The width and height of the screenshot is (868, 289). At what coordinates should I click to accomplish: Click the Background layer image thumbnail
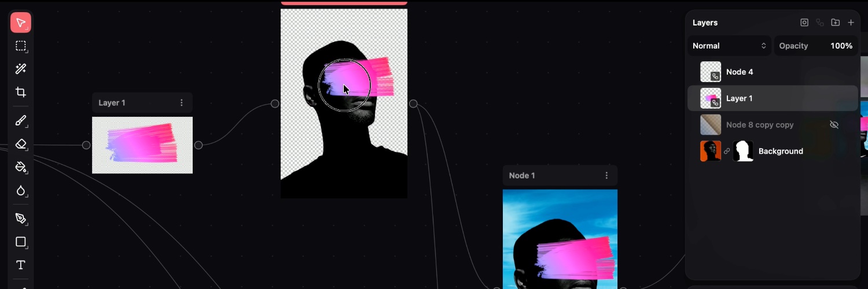pyautogui.click(x=711, y=151)
